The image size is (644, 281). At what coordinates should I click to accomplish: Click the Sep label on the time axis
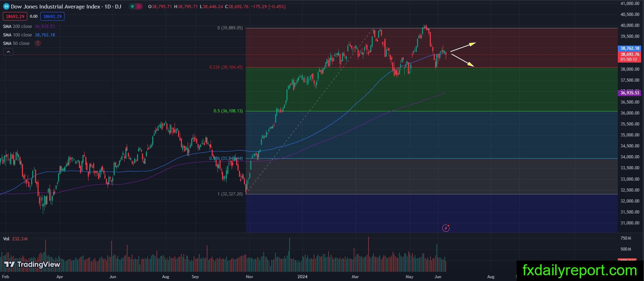point(195,277)
